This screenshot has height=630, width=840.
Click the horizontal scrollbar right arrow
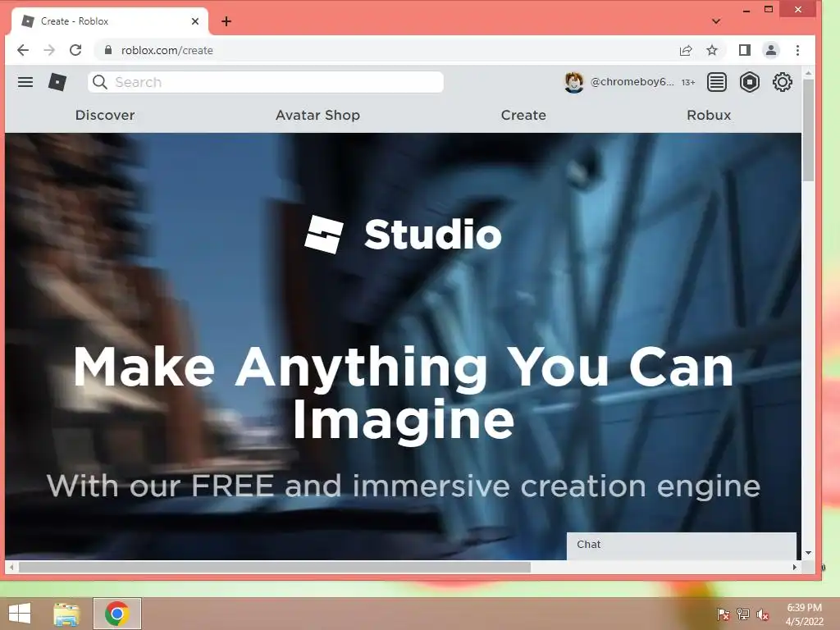[795, 567]
